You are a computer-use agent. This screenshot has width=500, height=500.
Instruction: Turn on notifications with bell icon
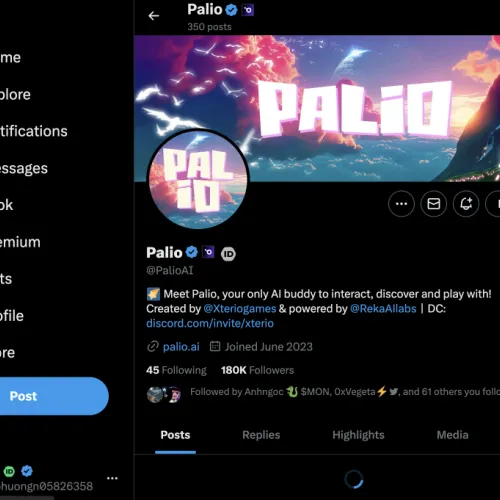[x=466, y=204]
